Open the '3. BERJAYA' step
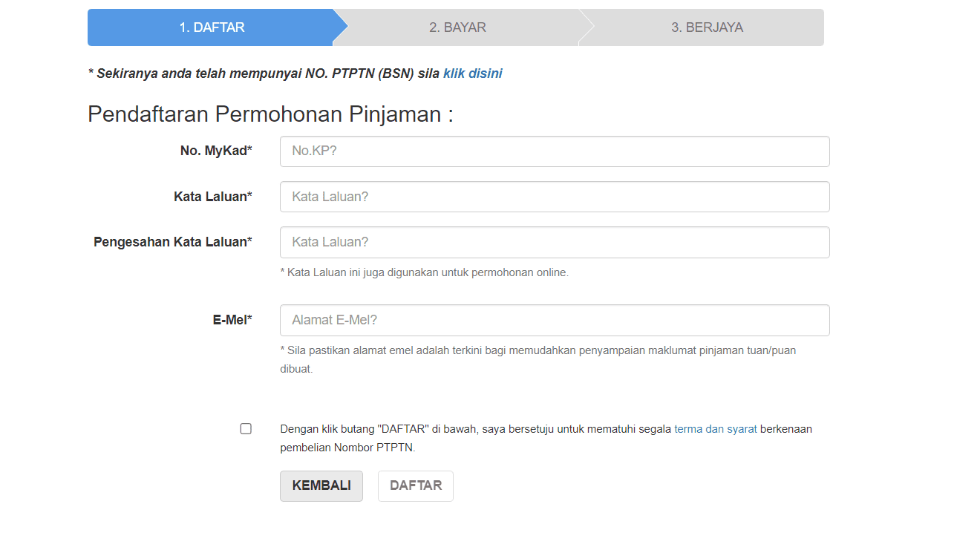Image resolution: width=980 pixels, height=553 pixels. [707, 27]
